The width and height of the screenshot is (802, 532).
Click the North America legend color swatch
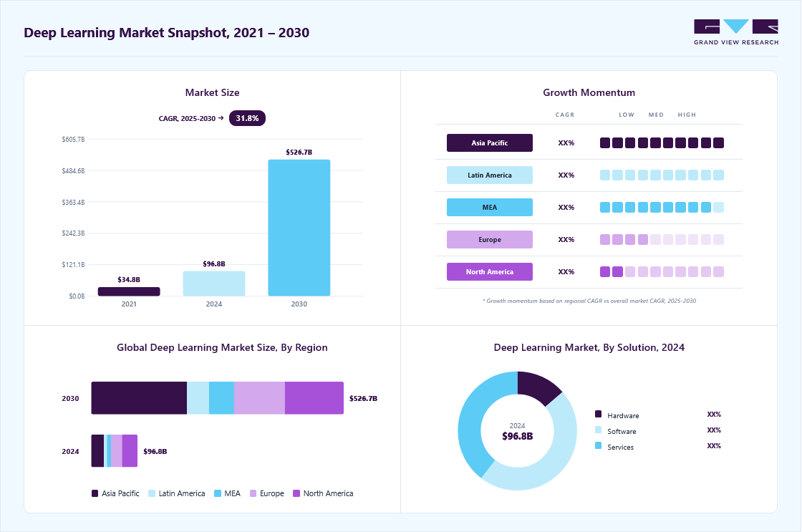click(296, 493)
